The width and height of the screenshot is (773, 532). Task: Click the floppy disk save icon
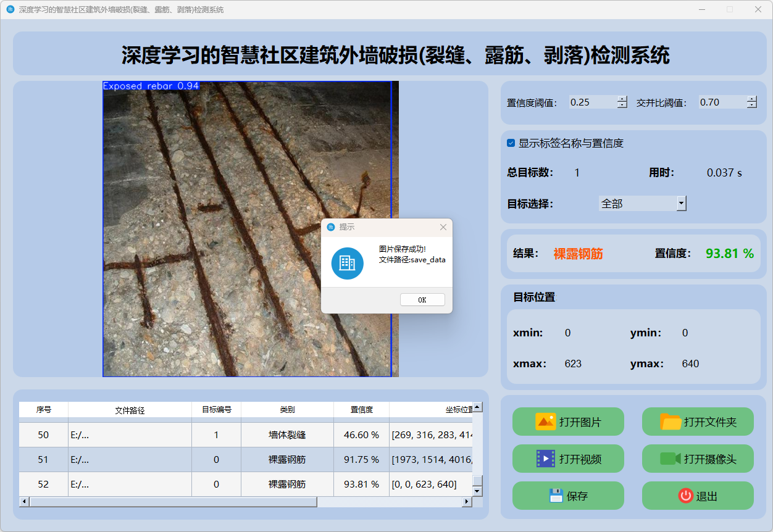556,496
